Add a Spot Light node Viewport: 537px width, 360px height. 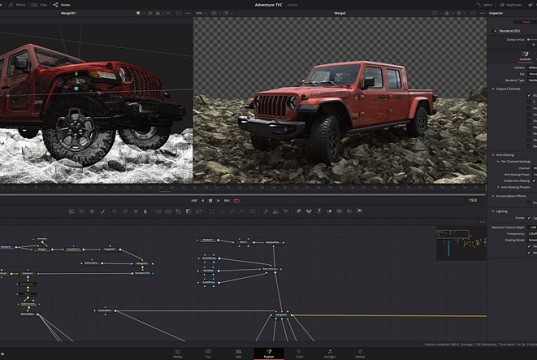click(x=349, y=211)
